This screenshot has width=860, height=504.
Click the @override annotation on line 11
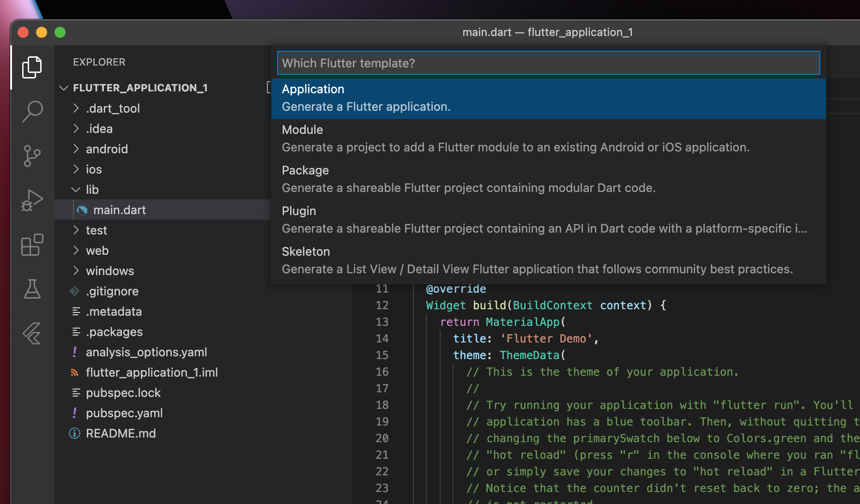pyautogui.click(x=456, y=289)
